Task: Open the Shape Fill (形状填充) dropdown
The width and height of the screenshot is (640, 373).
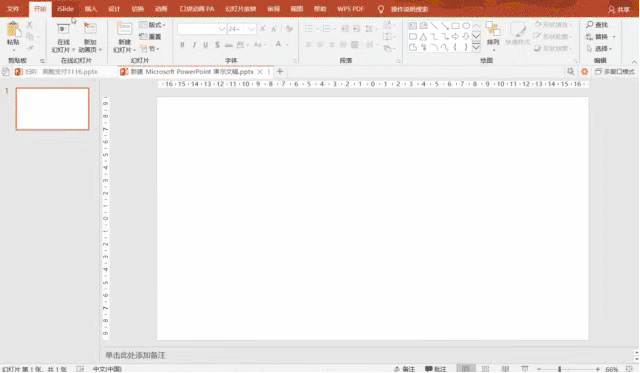Action: (553, 24)
